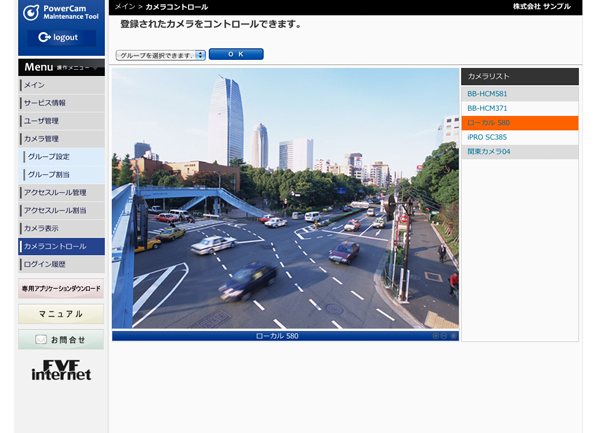600x433 pixels.
Task: Click the live camera view image
Action: click(x=285, y=198)
